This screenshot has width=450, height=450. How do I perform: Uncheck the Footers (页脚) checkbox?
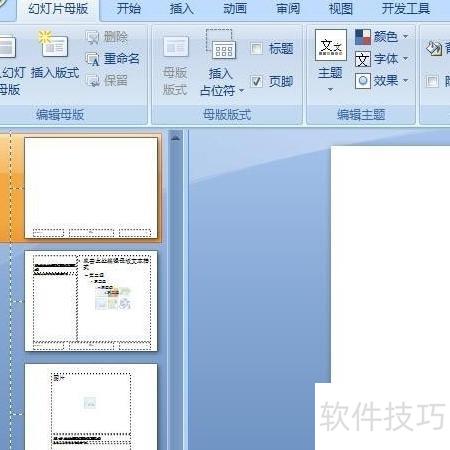[256, 81]
